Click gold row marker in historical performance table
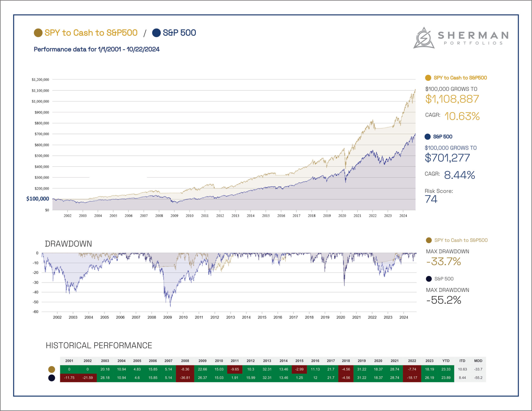 point(52,369)
